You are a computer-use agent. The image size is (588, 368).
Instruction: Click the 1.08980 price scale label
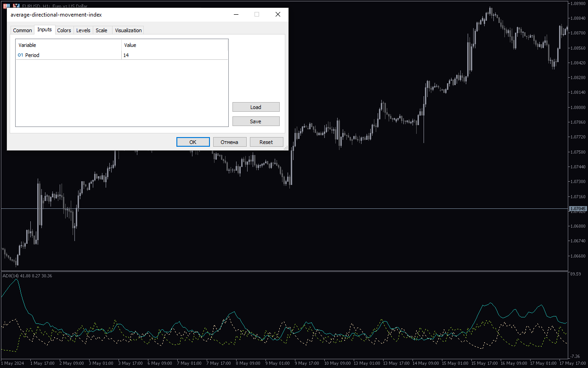pyautogui.click(x=577, y=3)
